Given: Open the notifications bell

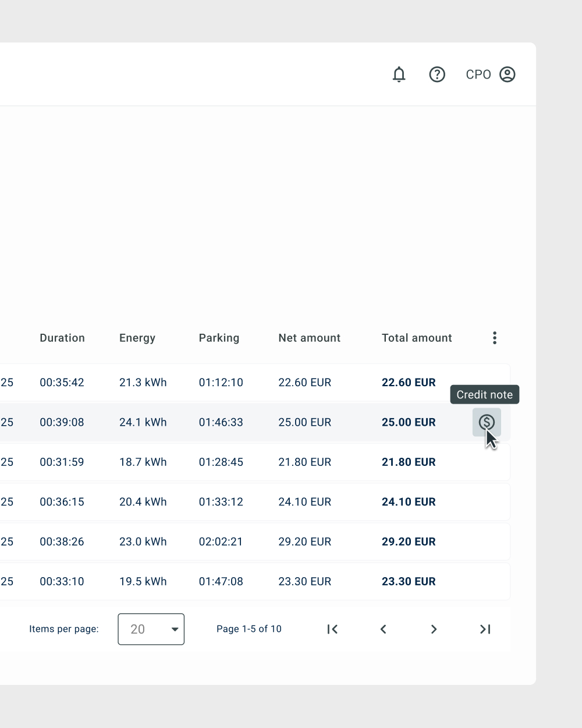Looking at the screenshot, I should [399, 75].
